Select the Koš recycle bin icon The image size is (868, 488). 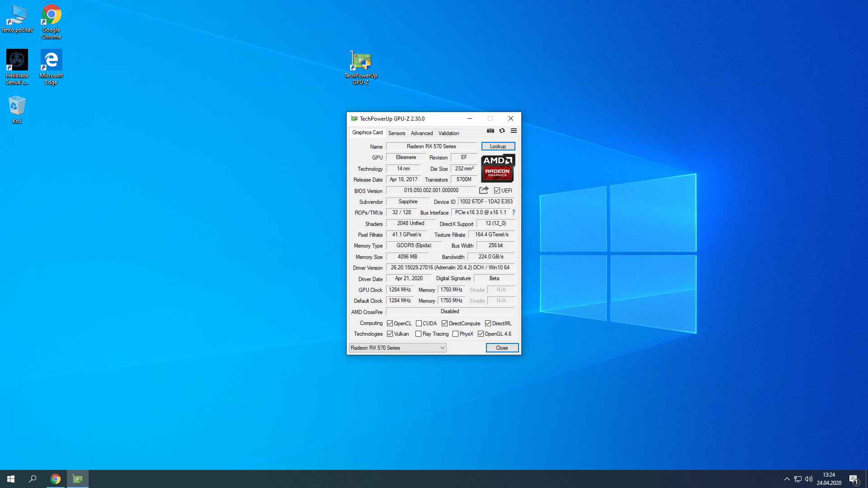[x=17, y=110]
